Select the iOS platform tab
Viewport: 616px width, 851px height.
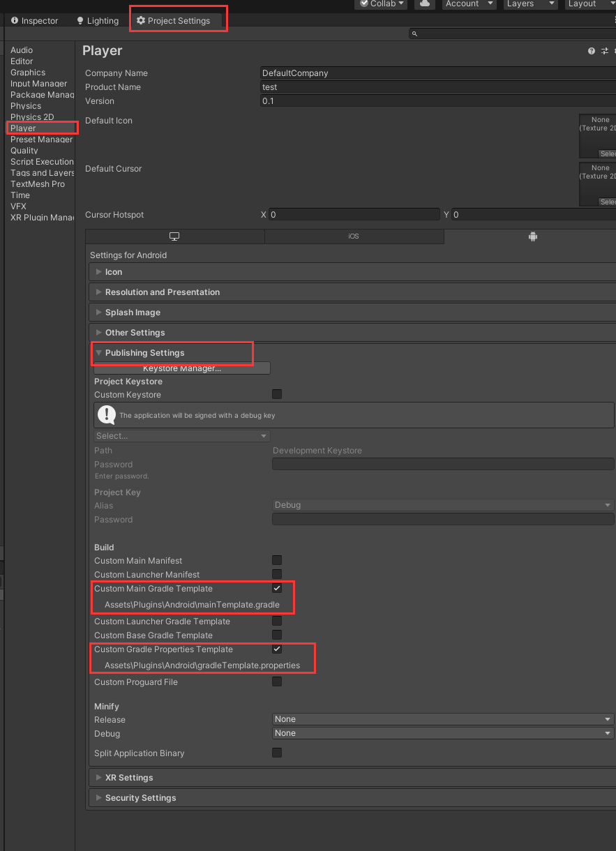354,236
